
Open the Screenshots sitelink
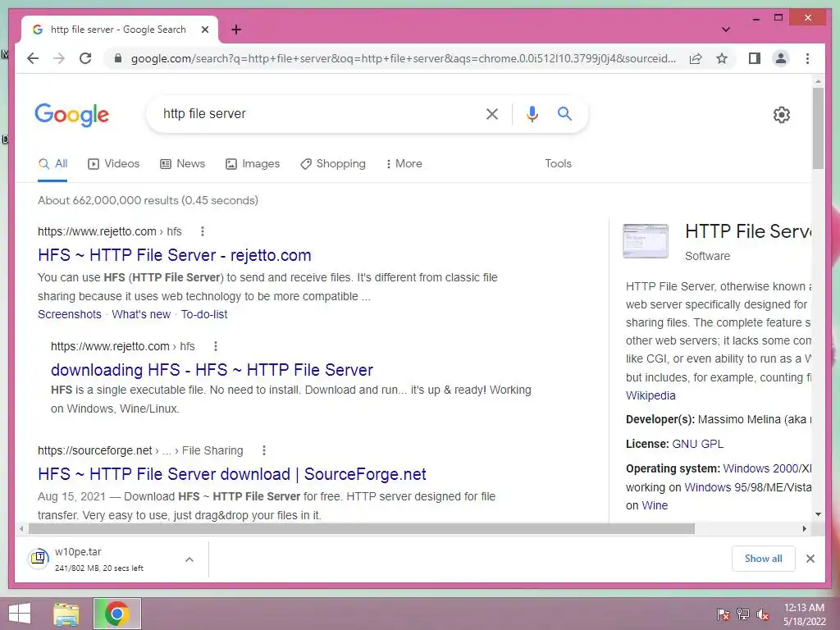pyautogui.click(x=70, y=314)
